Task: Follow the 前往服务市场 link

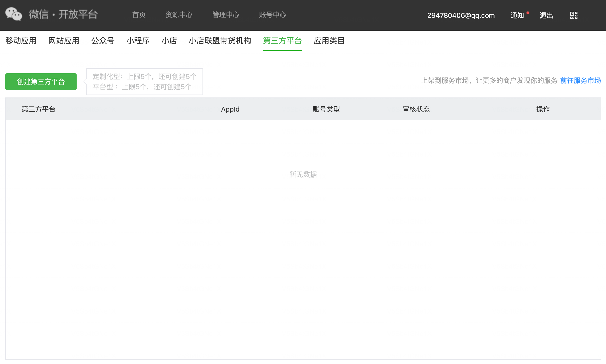Action: click(580, 80)
